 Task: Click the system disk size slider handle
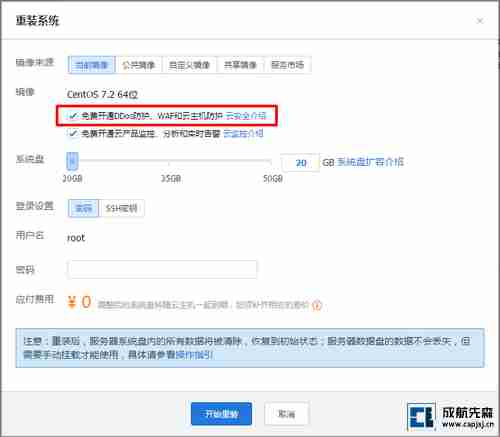pyautogui.click(x=72, y=161)
